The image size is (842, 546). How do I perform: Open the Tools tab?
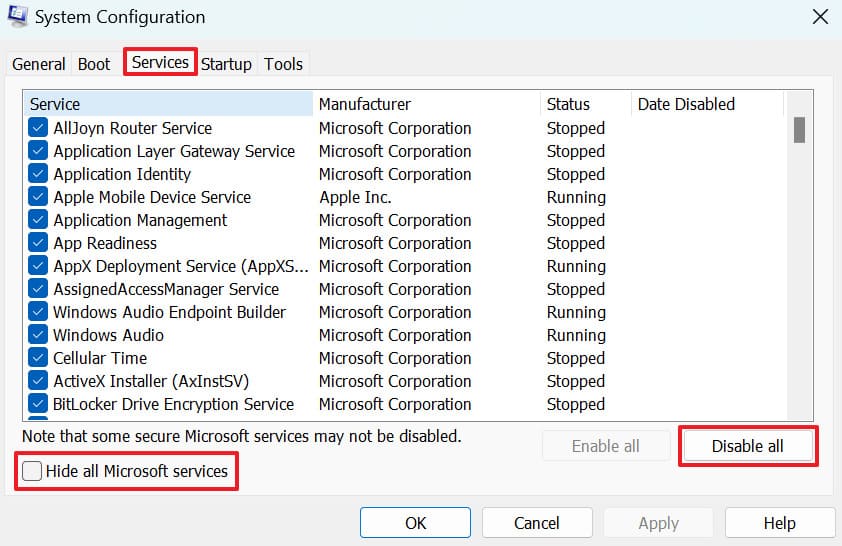click(283, 64)
